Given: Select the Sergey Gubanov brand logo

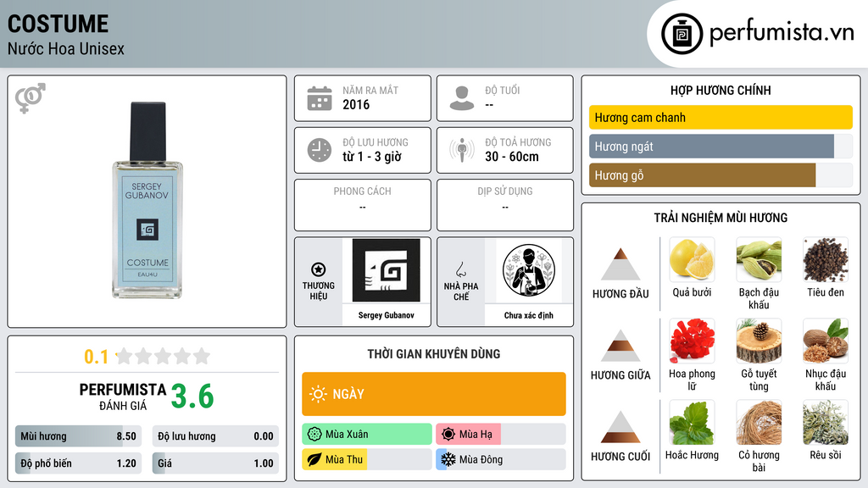Looking at the screenshot, I should click(387, 270).
